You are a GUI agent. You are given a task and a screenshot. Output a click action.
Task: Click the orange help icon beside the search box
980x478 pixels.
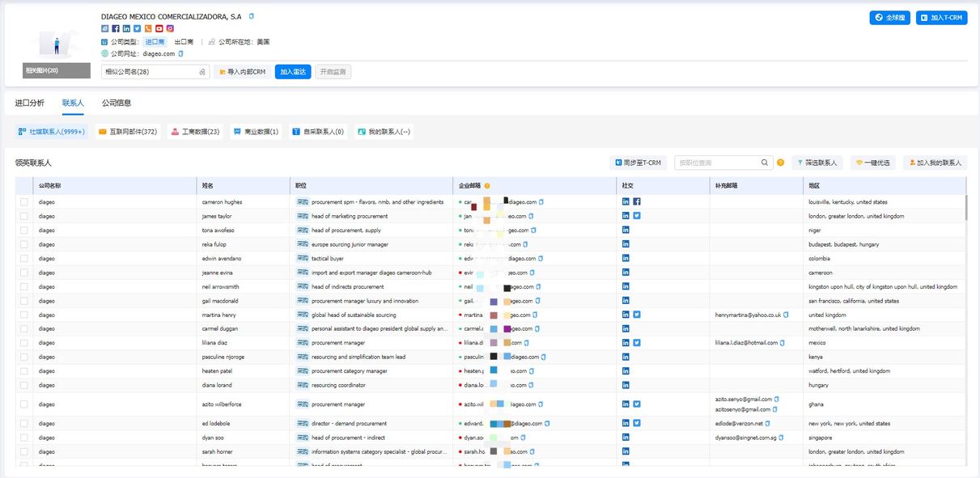(780, 163)
